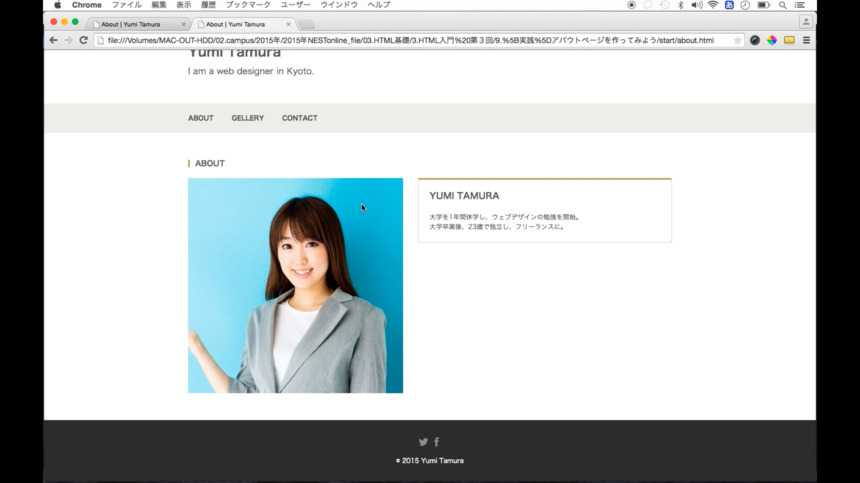This screenshot has width=860, height=483.
Task: Click the colorful pinwheel extension icon
Action: (772, 40)
